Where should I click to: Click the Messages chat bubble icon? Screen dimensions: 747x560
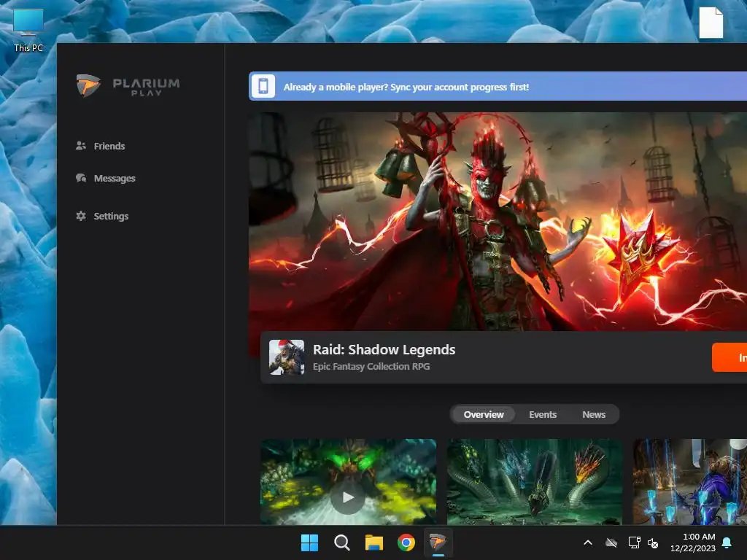coord(81,178)
